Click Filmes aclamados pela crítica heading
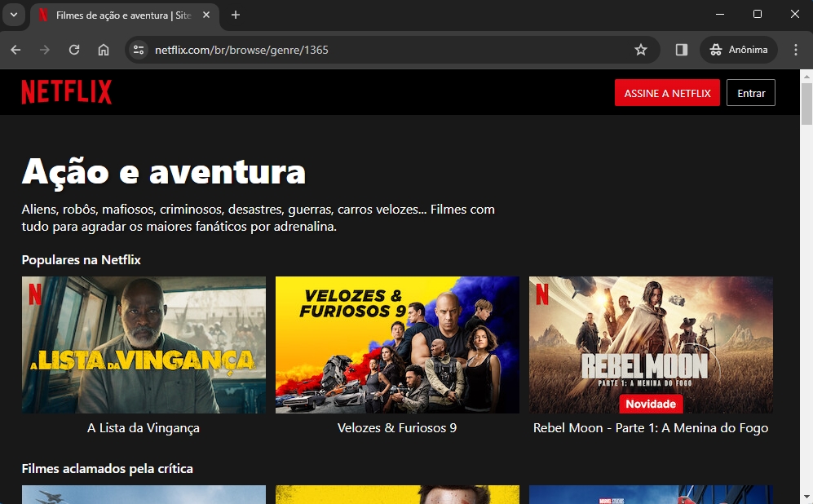This screenshot has height=504, width=813. point(108,469)
